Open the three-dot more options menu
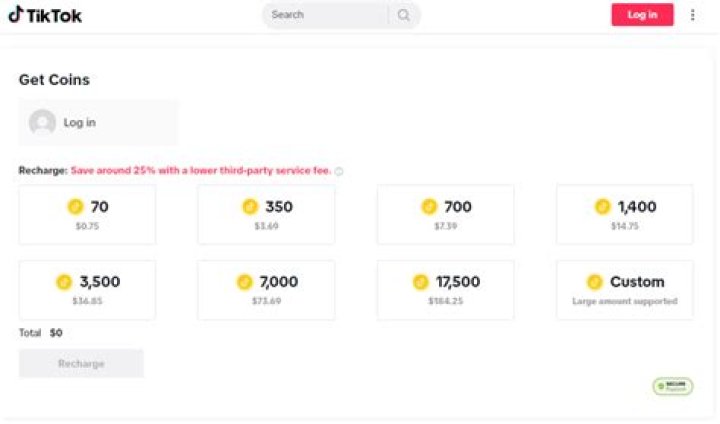Image resolution: width=720 pixels, height=424 pixels. click(x=693, y=15)
